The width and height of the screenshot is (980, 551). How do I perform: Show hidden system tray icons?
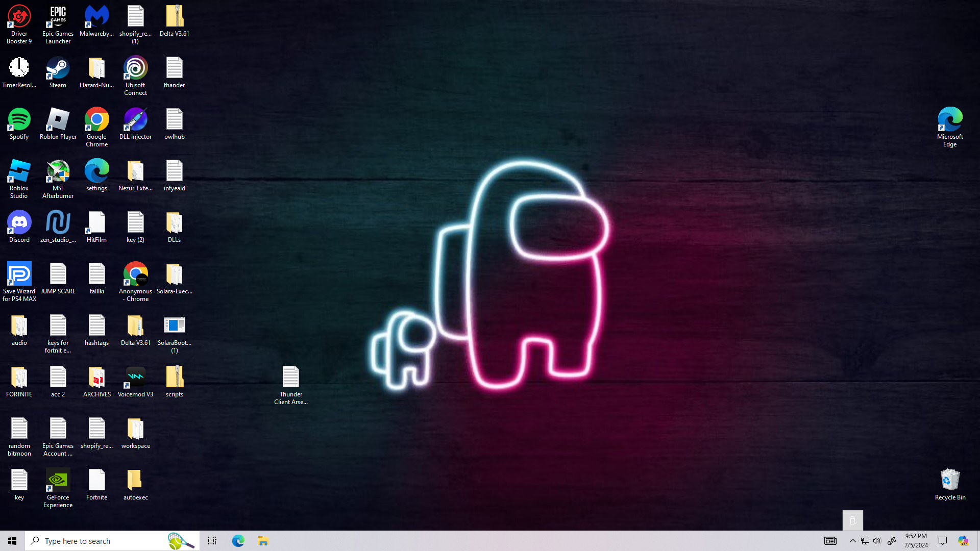pos(852,541)
